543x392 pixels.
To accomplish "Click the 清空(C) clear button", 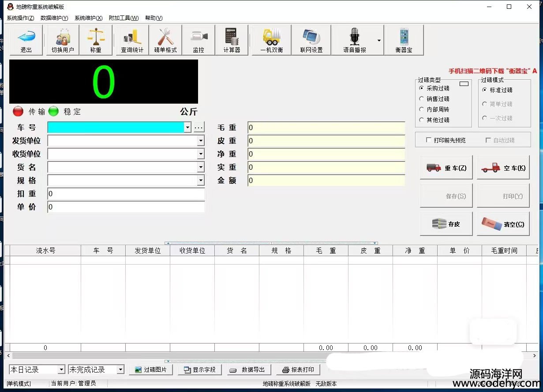I will pos(503,224).
